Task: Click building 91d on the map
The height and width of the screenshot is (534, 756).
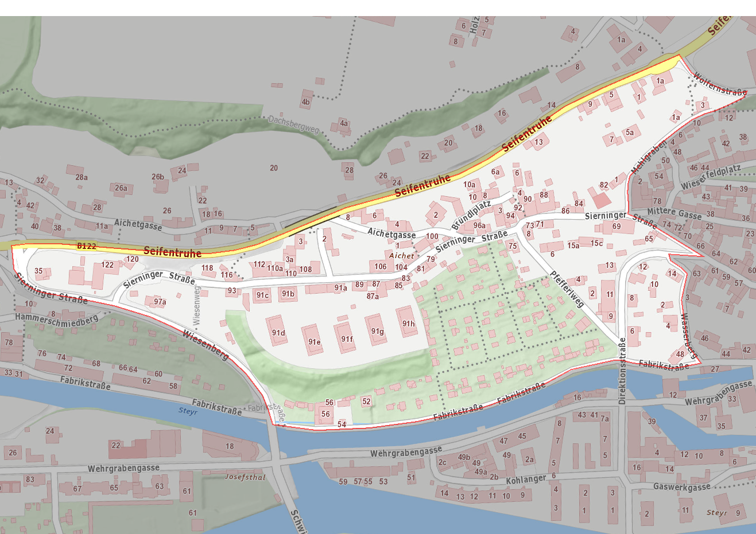Action: pos(278,330)
